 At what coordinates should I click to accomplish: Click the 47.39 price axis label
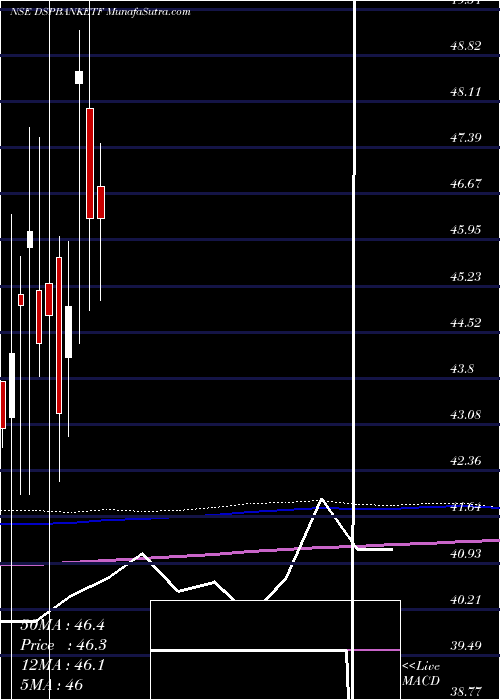coord(466,138)
